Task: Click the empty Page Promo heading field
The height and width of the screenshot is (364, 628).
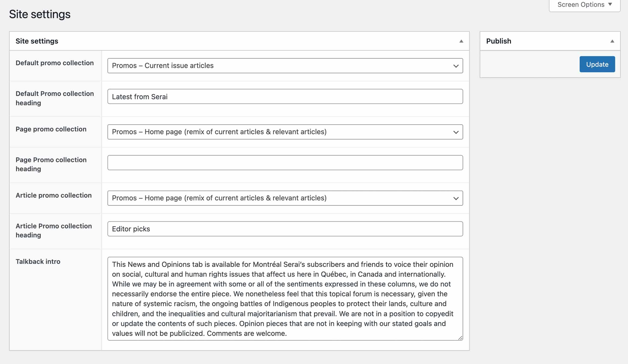Action: click(x=285, y=163)
